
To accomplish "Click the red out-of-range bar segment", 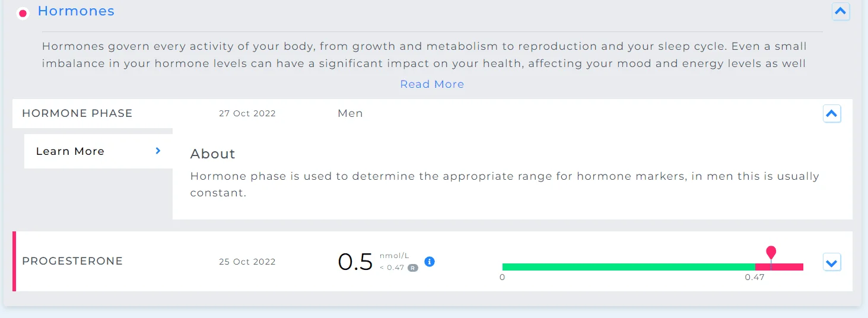I will click(779, 267).
